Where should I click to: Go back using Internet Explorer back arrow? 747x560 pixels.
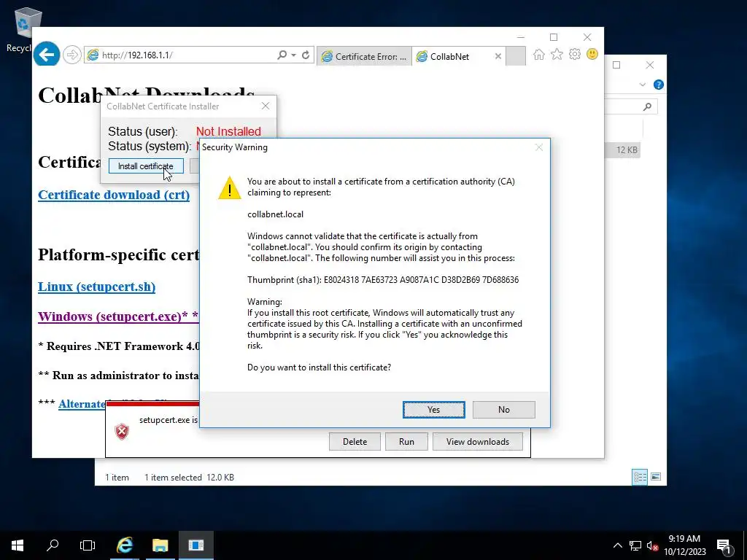pos(47,55)
